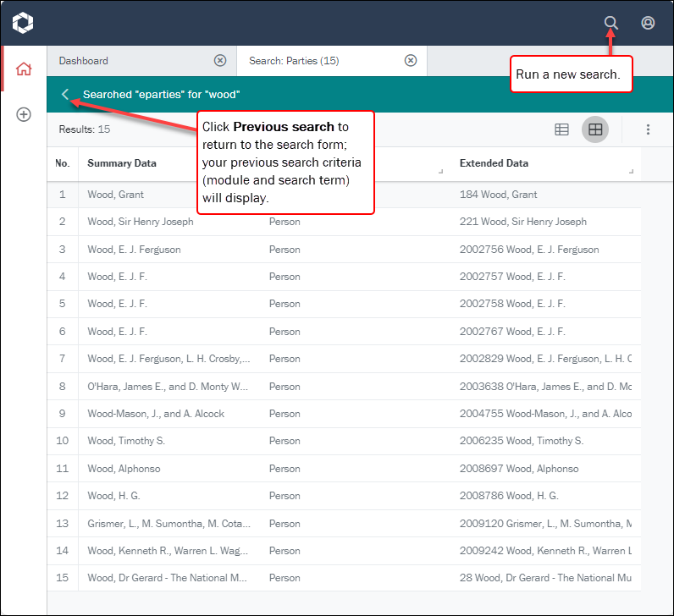Screen dimensions: 674x616
Task: Sort by the Extended Data column header
Action: [x=494, y=163]
